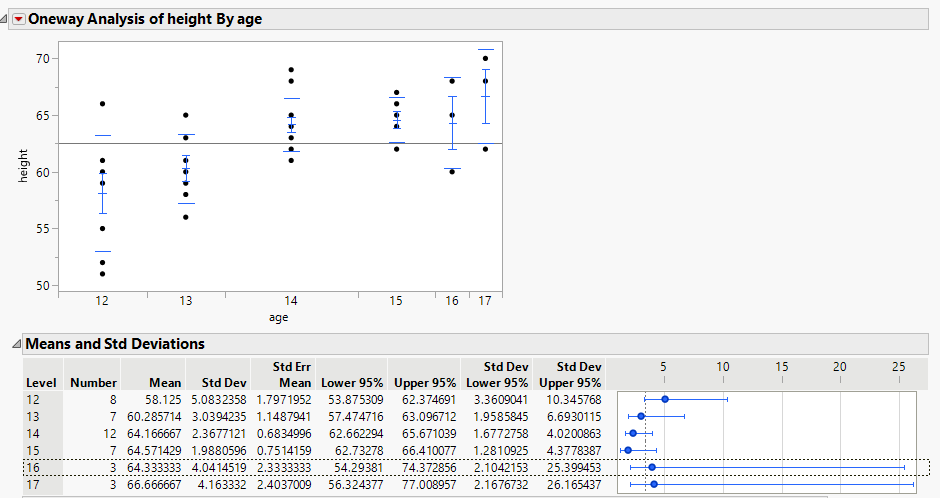Viewport: 940px width, 498px height.
Task: Click Std Err Mean value 2.3333333
Action: 284,467
